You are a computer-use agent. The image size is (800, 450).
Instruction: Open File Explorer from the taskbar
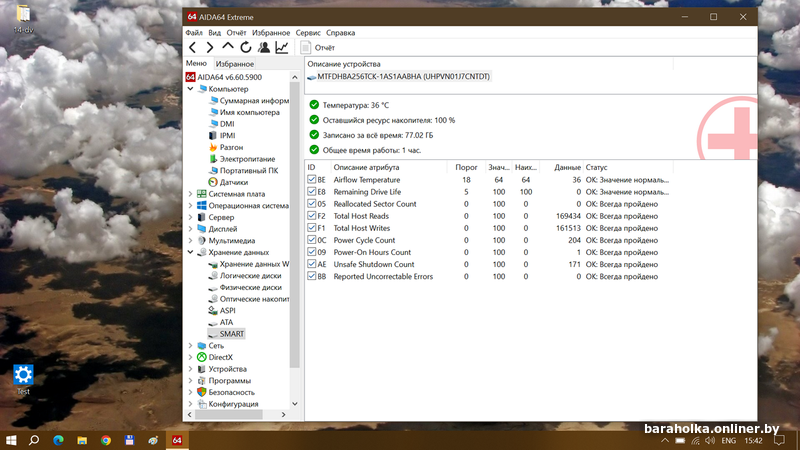[x=82, y=440]
